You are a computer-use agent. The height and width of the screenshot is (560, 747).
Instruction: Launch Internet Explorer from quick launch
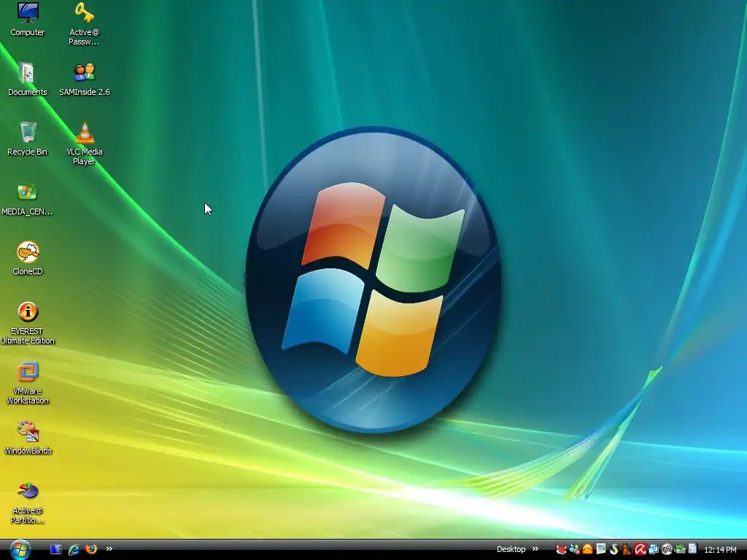pyautogui.click(x=74, y=549)
